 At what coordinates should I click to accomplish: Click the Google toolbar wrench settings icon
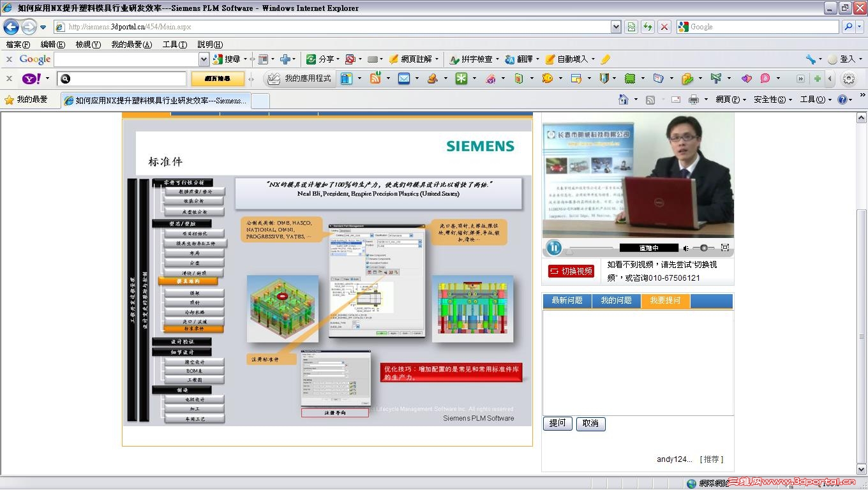[x=811, y=59]
